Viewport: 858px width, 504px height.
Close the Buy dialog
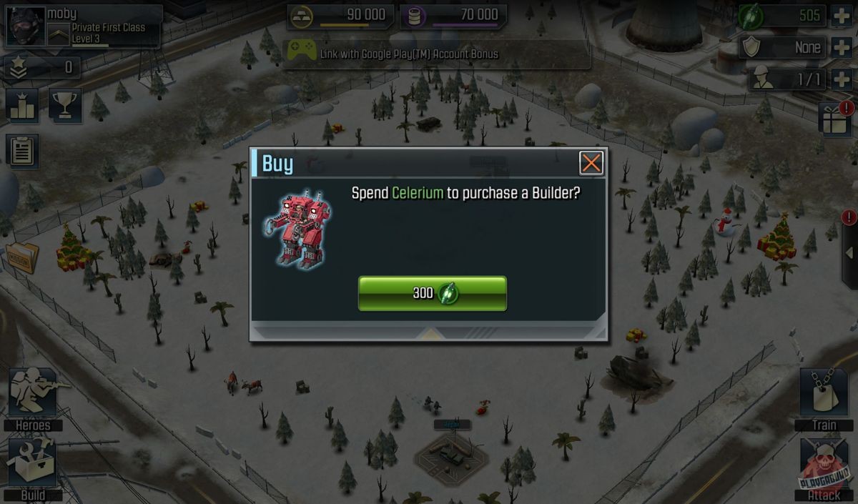point(591,163)
